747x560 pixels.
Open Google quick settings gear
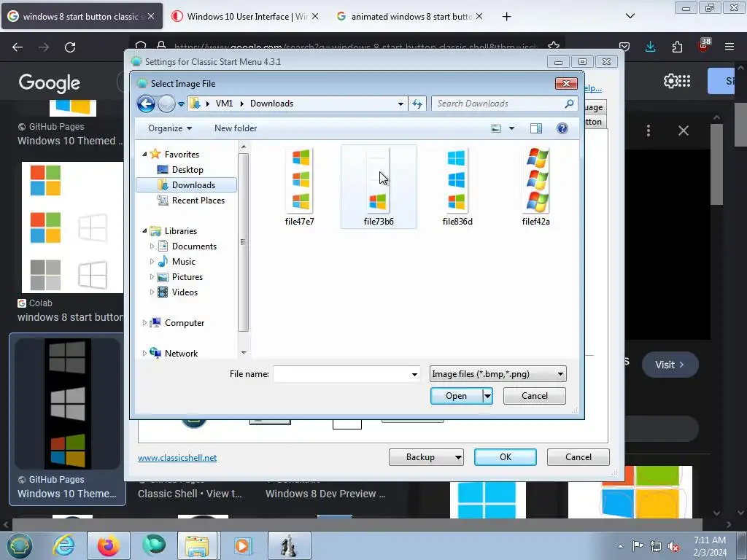point(670,81)
